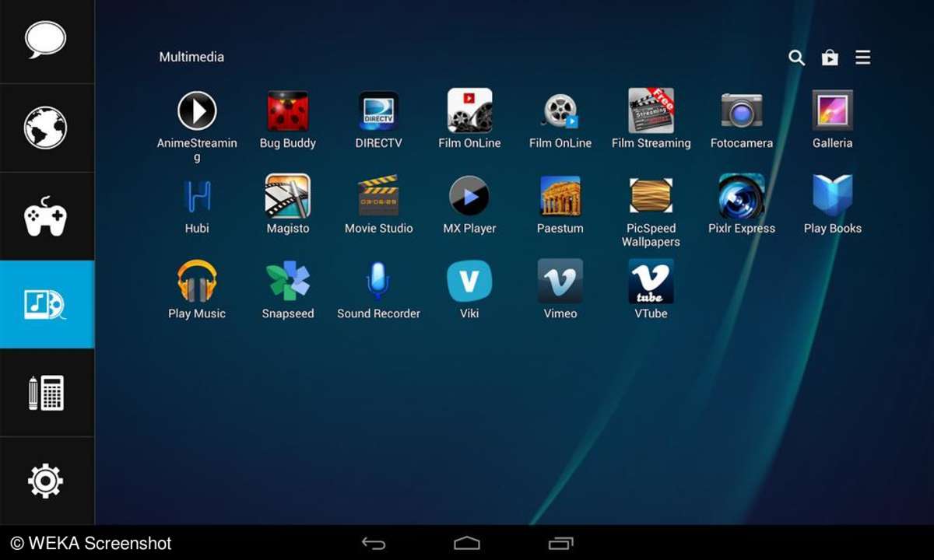Open the VTube app
This screenshot has width=934, height=560.
(651, 281)
